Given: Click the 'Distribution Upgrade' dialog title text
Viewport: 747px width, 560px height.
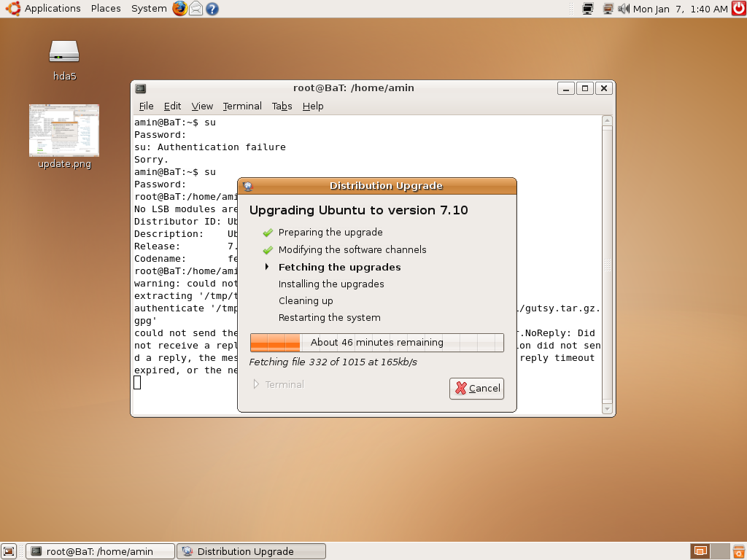Looking at the screenshot, I should [387, 186].
